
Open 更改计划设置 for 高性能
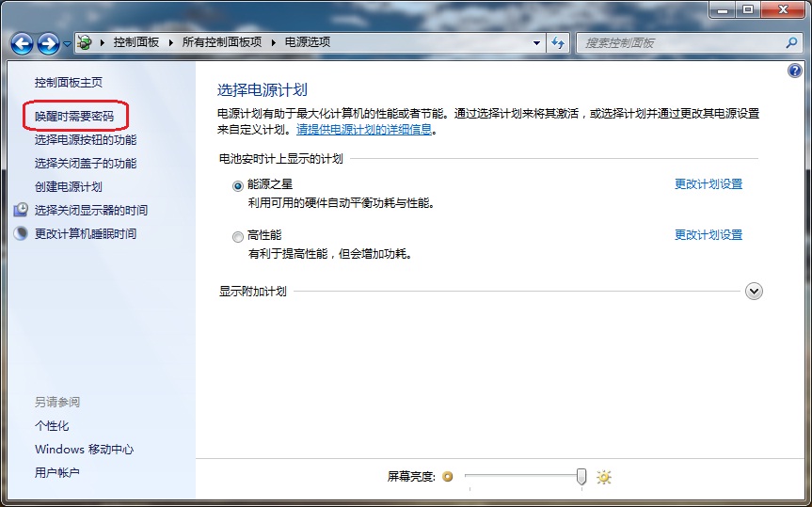tap(709, 235)
